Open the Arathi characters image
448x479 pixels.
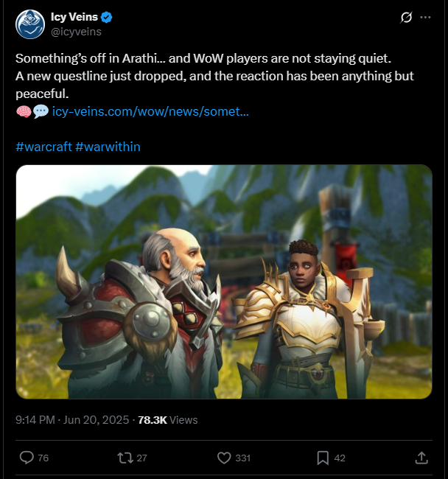[224, 282]
